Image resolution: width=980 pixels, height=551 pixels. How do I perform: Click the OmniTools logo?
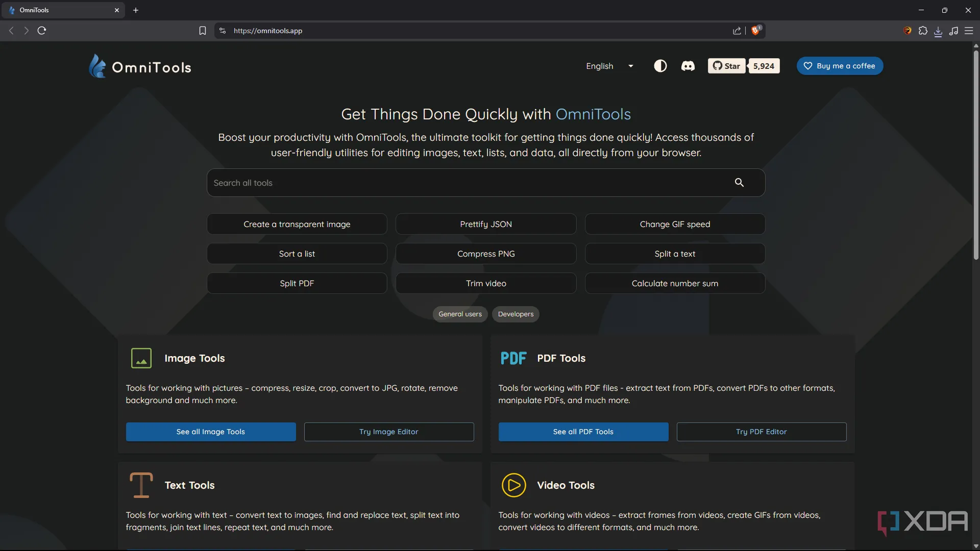[140, 67]
